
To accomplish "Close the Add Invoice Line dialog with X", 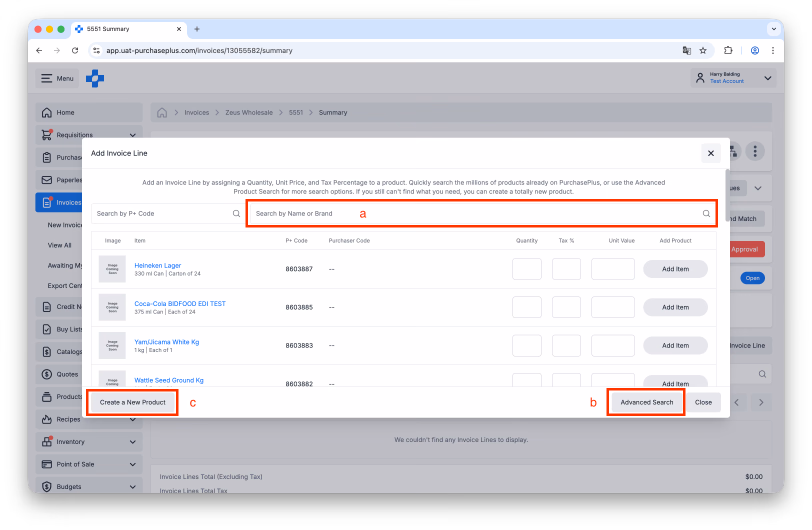I will [711, 153].
